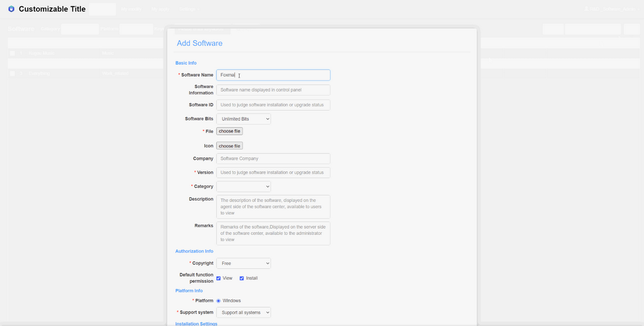Click choose file next to File
644x326 pixels.
[x=230, y=131]
